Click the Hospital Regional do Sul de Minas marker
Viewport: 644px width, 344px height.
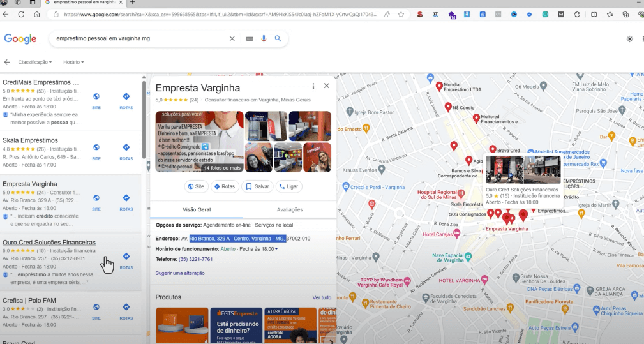point(461,193)
